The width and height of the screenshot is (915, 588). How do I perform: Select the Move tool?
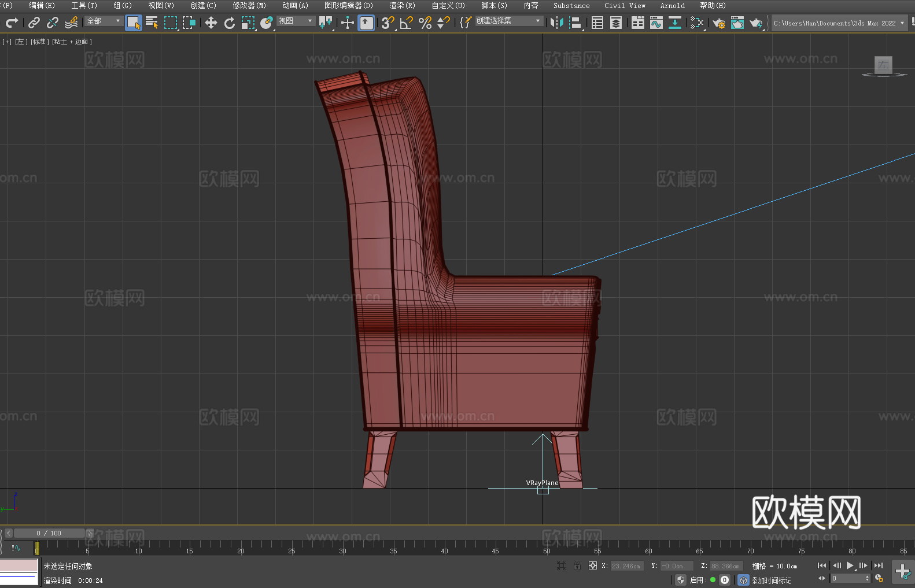click(211, 23)
